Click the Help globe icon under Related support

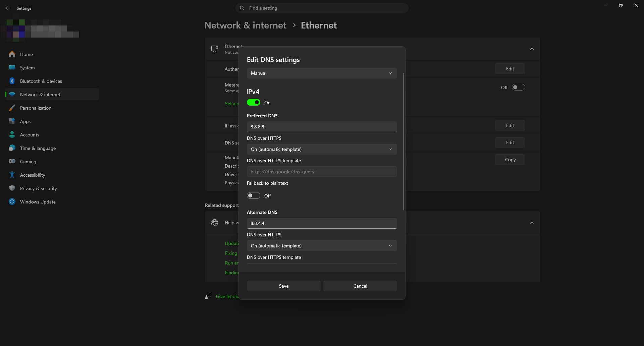pos(215,223)
